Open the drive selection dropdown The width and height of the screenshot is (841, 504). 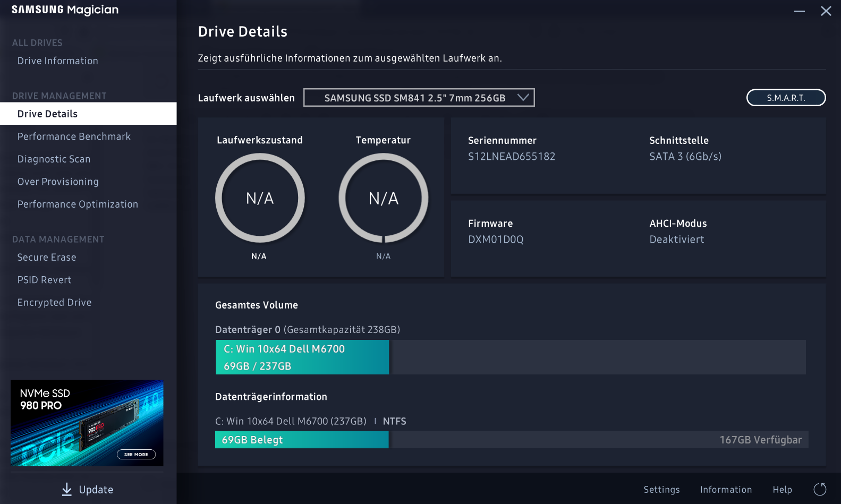[419, 98]
